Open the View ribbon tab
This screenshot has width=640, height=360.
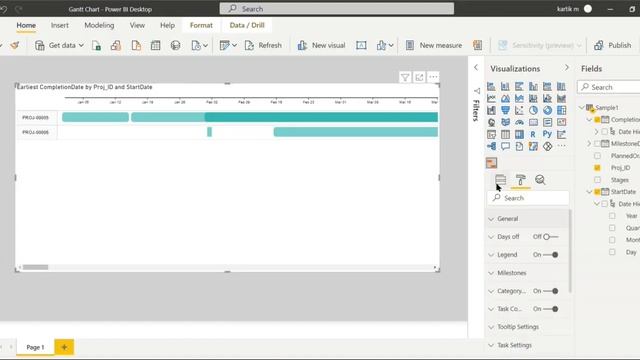pos(137,25)
